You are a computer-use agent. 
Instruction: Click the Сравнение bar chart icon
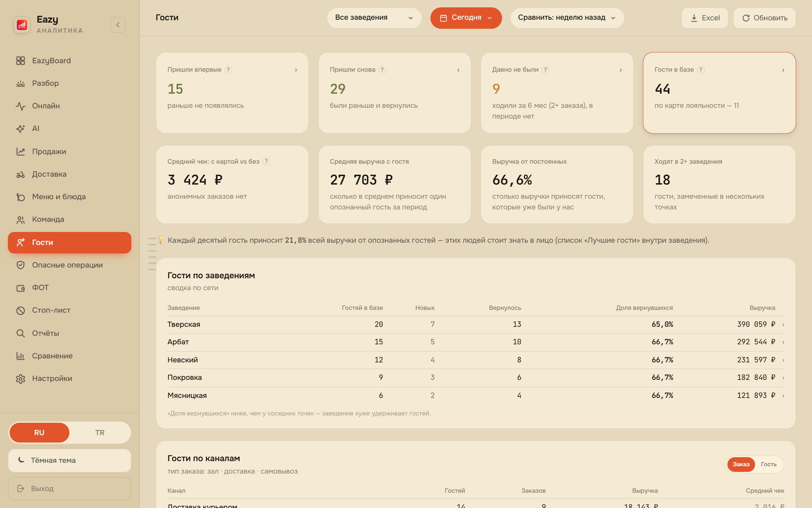coord(21,356)
